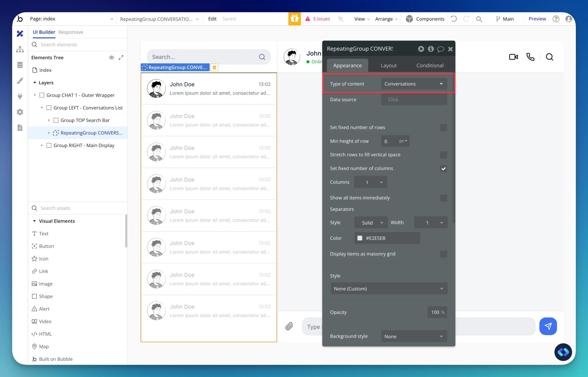Click the property editor info icon
This screenshot has width=588, height=377.
[431, 49]
